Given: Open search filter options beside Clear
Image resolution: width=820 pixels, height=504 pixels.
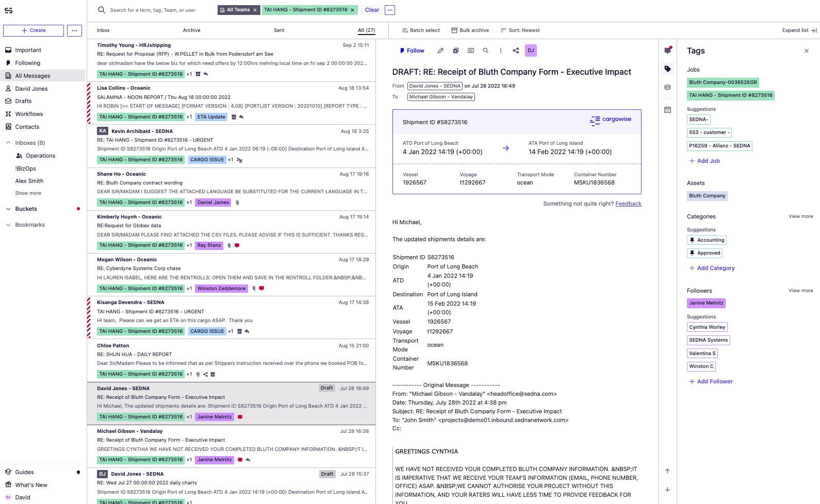Looking at the screenshot, I should point(390,10).
